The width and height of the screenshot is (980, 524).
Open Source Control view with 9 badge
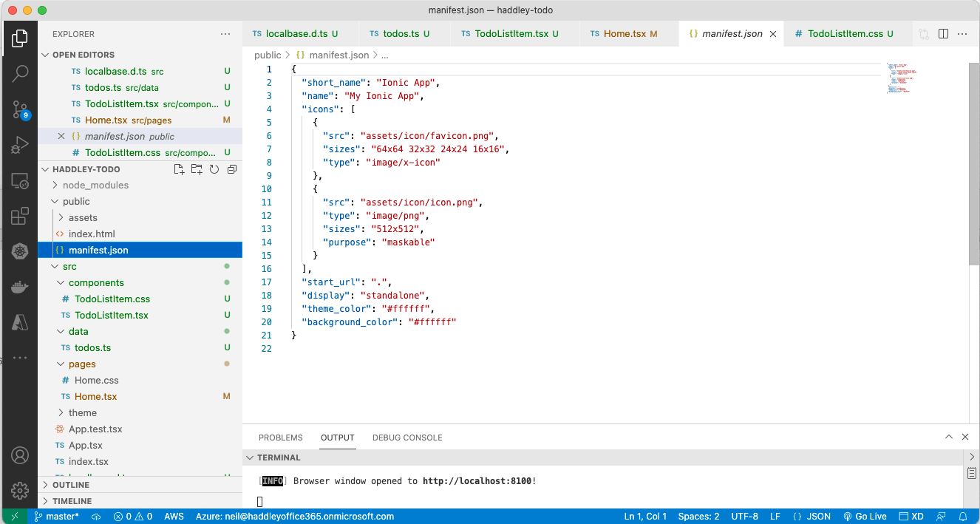(20, 110)
